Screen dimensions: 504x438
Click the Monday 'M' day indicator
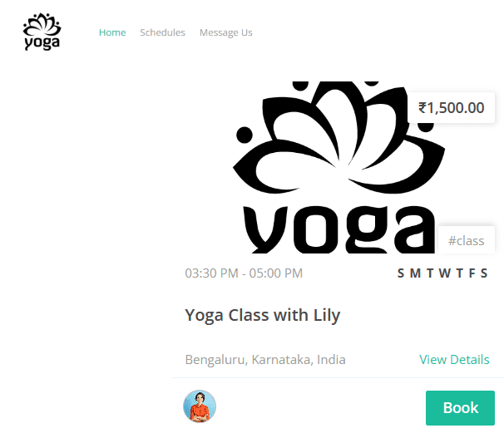[415, 273]
